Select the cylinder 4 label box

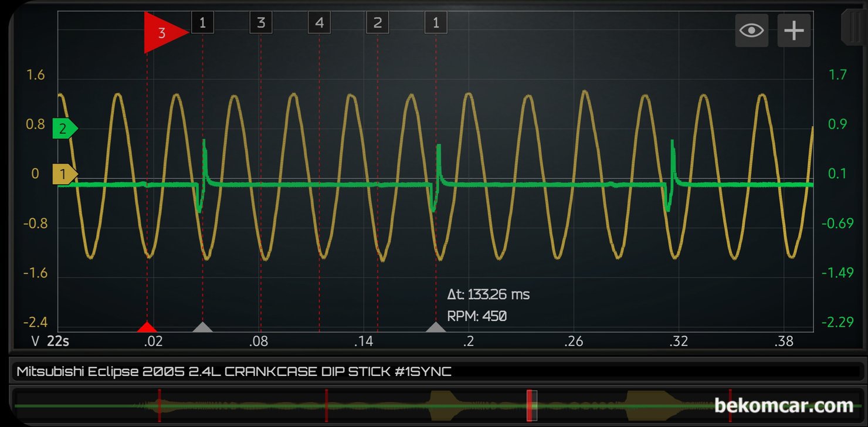click(319, 23)
